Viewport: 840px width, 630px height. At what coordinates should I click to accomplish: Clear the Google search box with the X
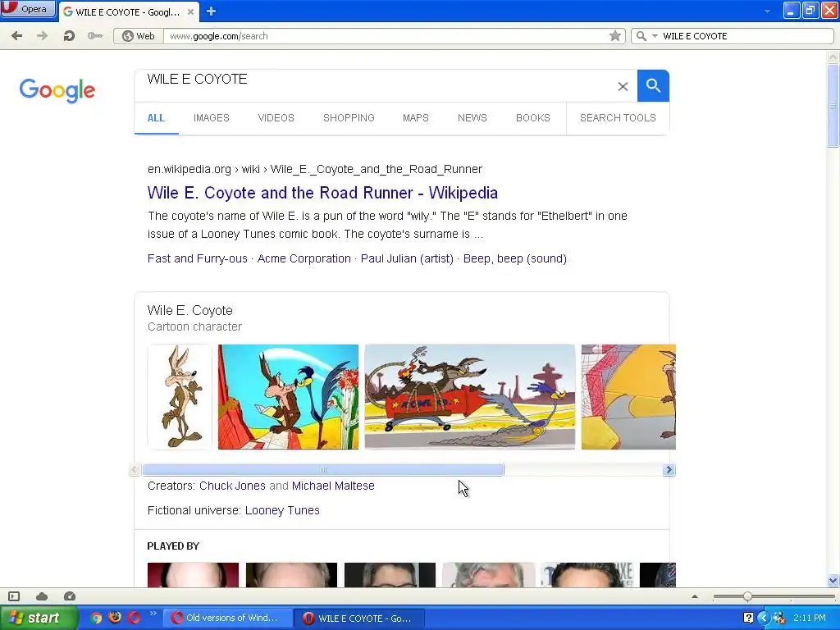point(623,86)
